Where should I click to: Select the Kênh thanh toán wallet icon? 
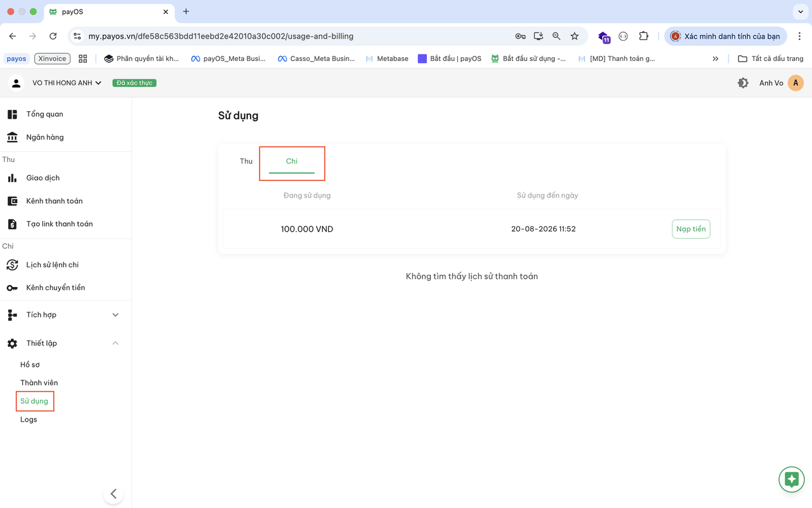[12, 201]
